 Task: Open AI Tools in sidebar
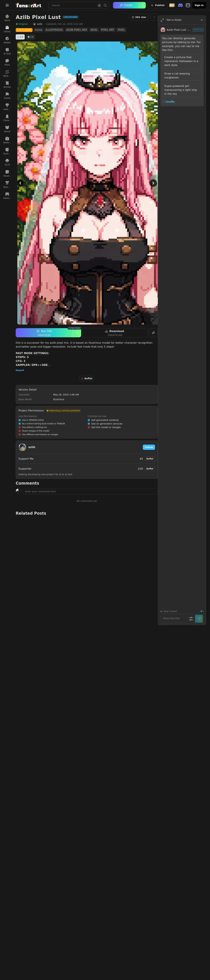7,51
